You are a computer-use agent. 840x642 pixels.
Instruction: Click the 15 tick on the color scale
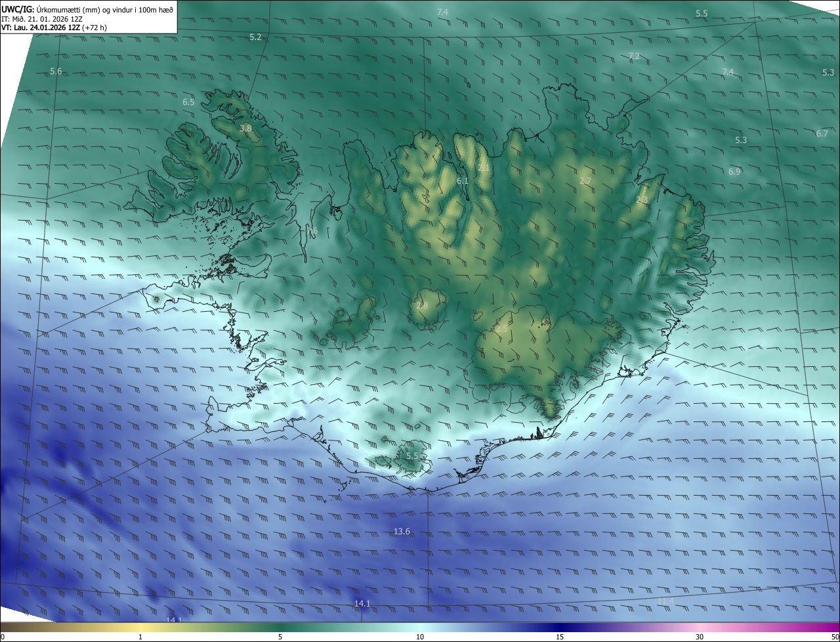560,637
